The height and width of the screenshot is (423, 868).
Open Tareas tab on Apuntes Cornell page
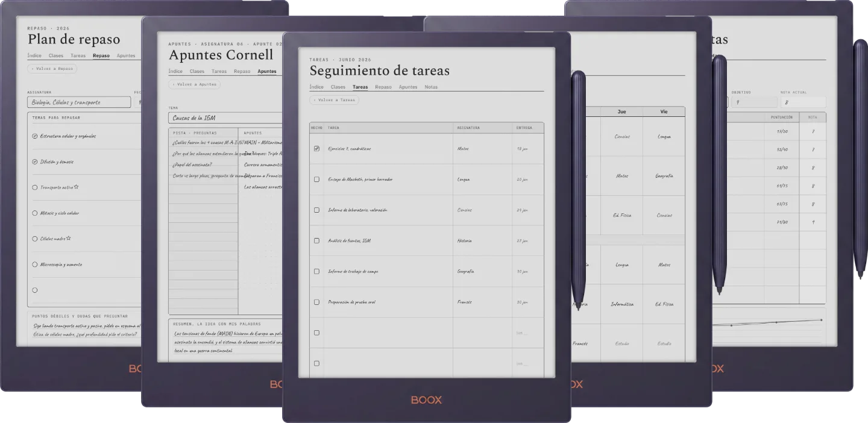click(x=219, y=71)
